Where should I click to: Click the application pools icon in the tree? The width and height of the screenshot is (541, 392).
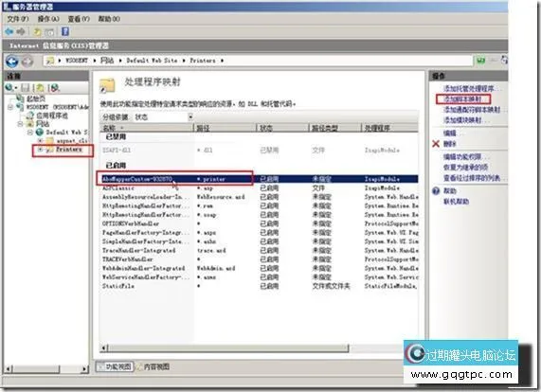click(30, 116)
